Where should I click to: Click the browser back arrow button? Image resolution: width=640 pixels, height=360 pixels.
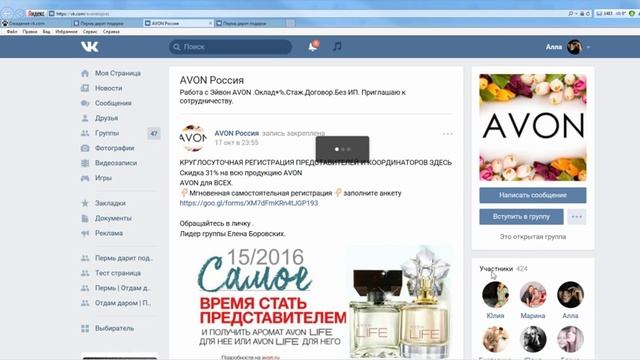tap(7, 13)
